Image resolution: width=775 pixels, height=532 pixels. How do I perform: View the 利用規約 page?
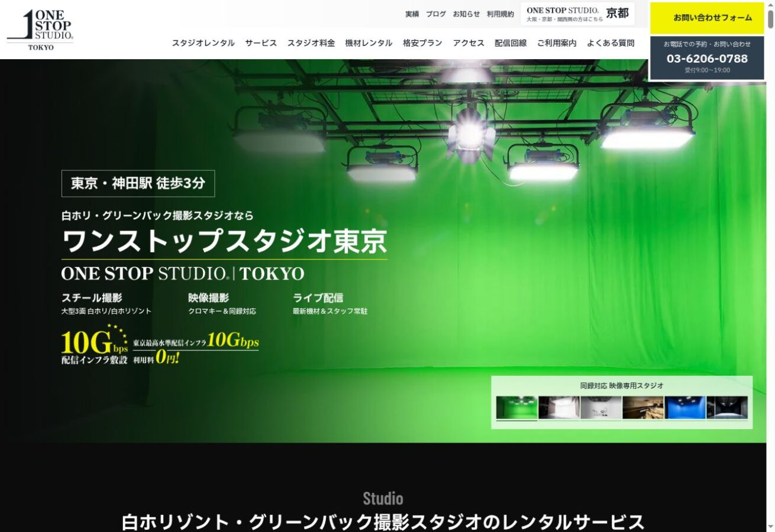[x=500, y=14]
